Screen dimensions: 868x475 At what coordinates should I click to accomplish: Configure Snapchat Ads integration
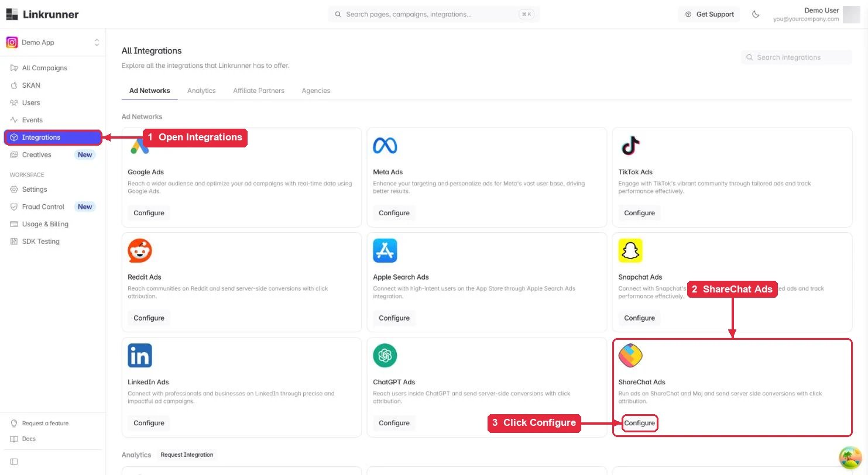coord(639,318)
